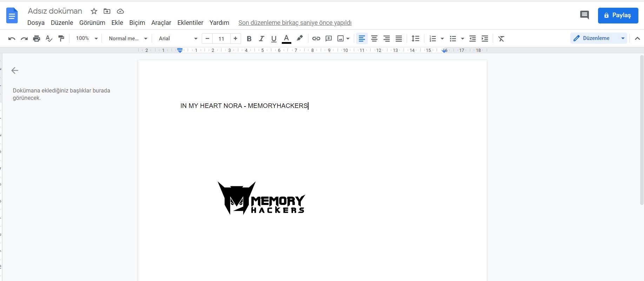Click the Paylaş share button
The width and height of the screenshot is (644, 281).
[618, 15]
